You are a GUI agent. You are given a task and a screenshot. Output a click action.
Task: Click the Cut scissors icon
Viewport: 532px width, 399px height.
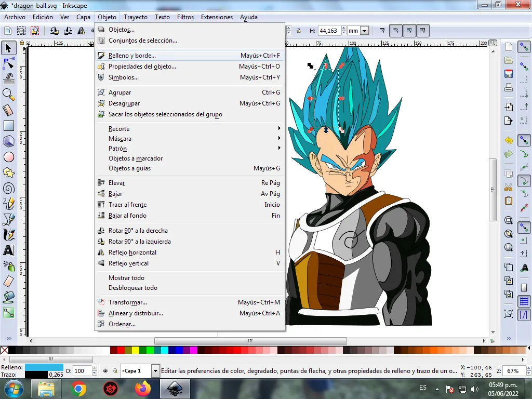[508, 187]
